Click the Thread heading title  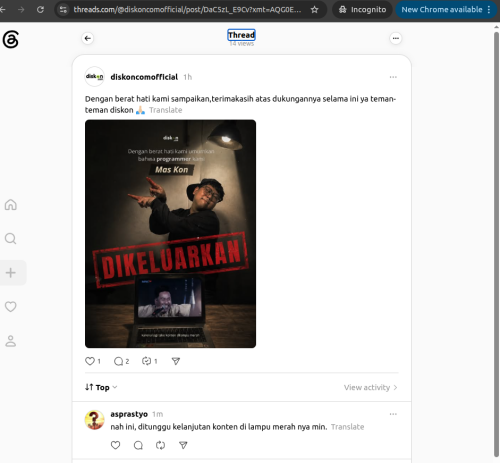coord(241,35)
